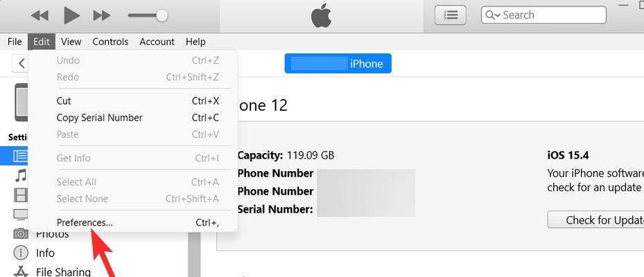Viewport: 644px width, 277px height.
Task: Skip forward with the fast-forward icon
Action: (102, 16)
